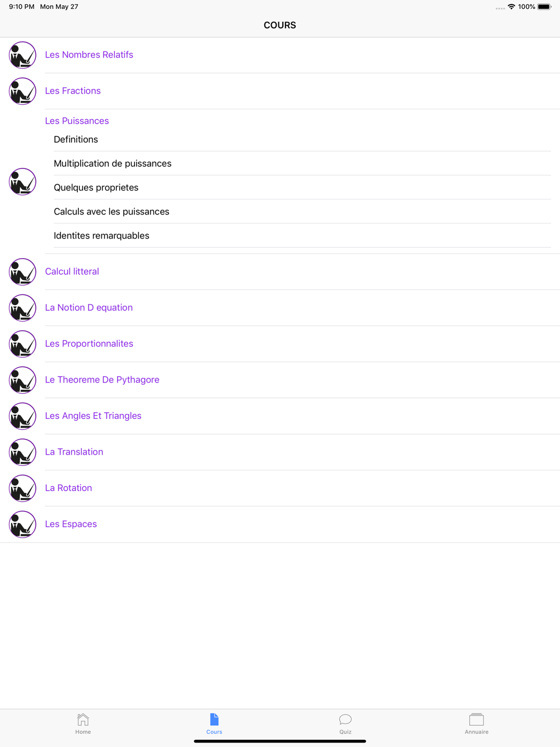Expand Les Proportionnalites chapter
The width and height of the screenshot is (560, 747).
point(89,344)
